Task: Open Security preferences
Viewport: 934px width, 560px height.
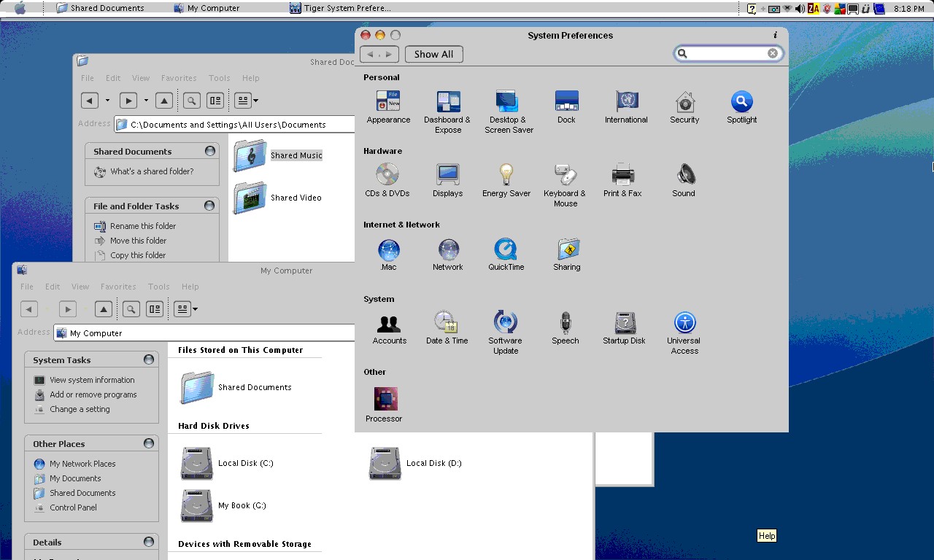Action: (x=684, y=107)
